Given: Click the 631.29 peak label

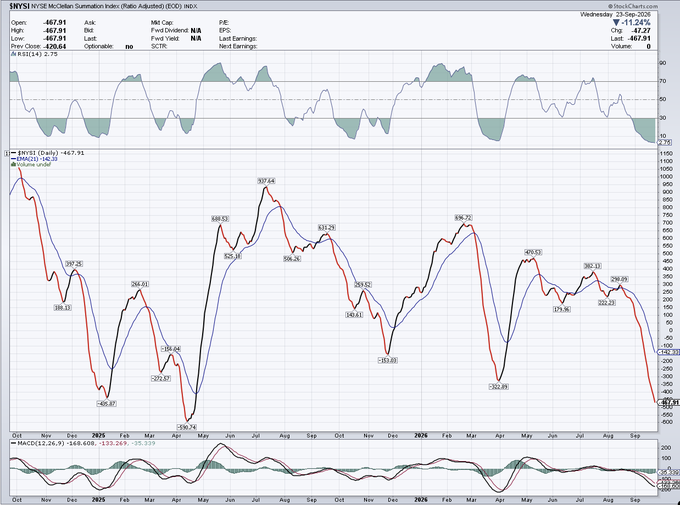Looking at the screenshot, I should tap(327, 227).
